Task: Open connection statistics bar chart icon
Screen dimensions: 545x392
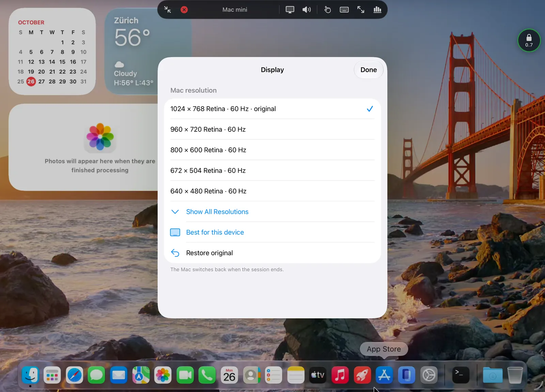Action: 377,10
